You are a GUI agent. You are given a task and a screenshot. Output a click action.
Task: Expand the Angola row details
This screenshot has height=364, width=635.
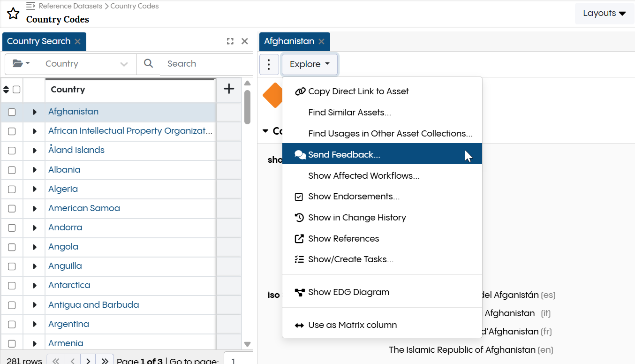(x=34, y=247)
